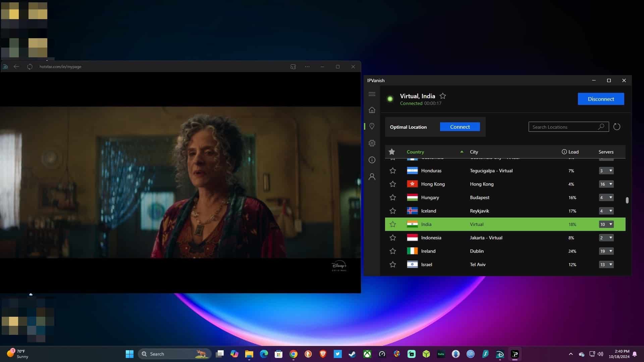644x362 pixels.
Task: Connect to the Optimal Location
Action: point(460,127)
